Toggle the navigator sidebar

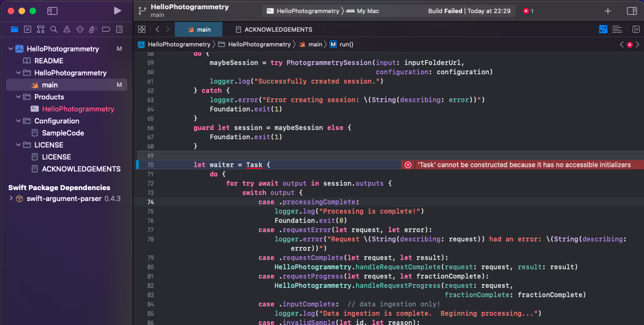pos(52,11)
